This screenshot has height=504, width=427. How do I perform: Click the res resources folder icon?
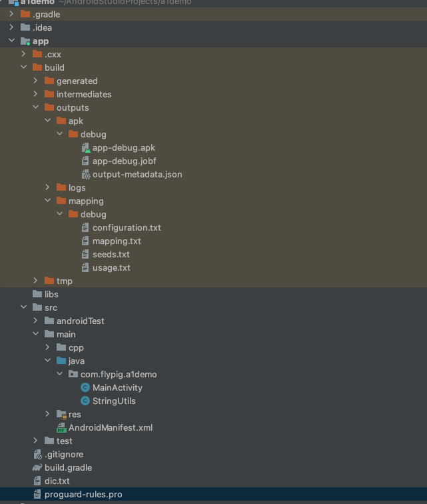click(x=61, y=415)
